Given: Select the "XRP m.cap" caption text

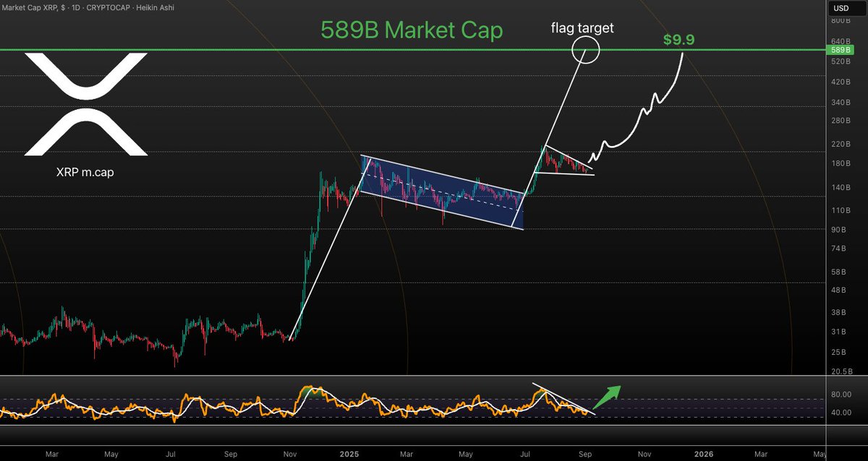Looking at the screenshot, I should point(85,173).
